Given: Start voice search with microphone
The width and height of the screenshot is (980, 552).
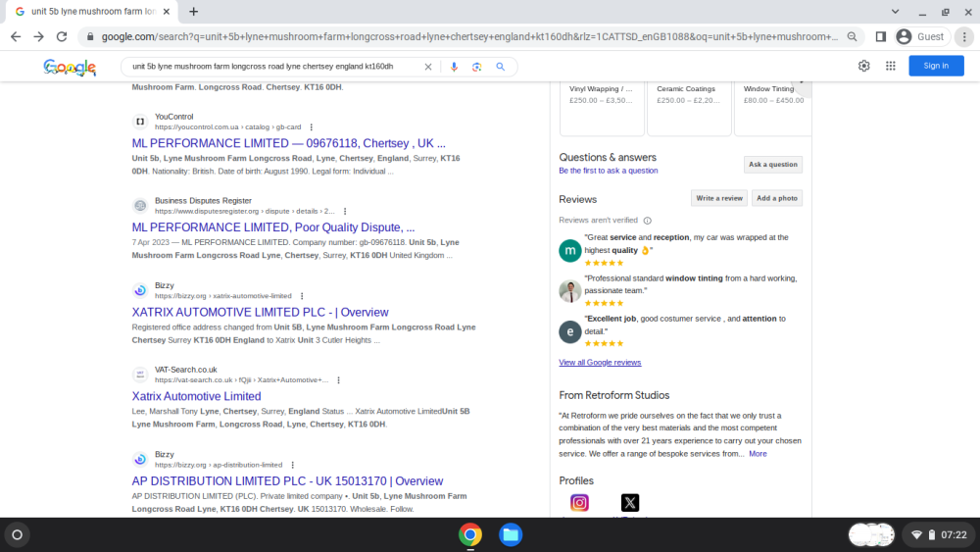Looking at the screenshot, I should click(x=454, y=67).
